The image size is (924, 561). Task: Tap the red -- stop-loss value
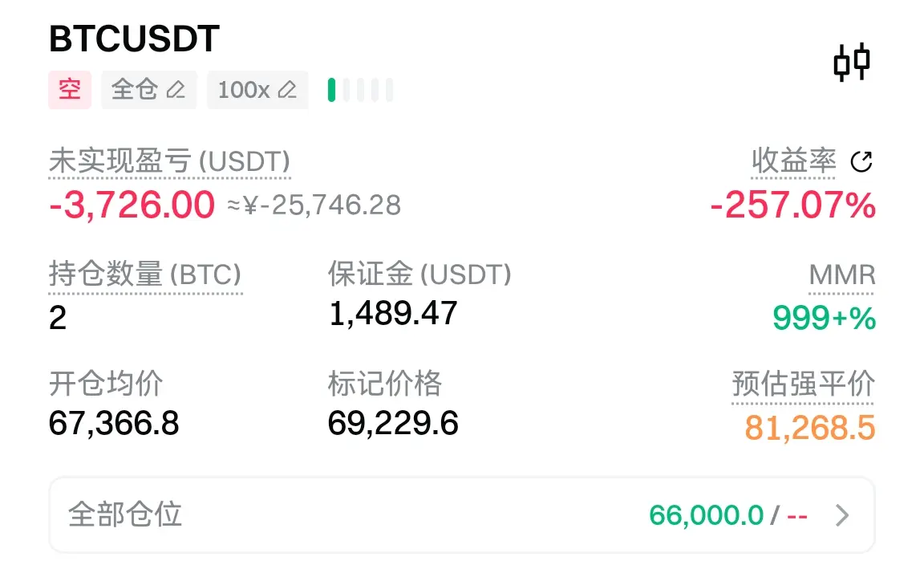pyautogui.click(x=796, y=515)
